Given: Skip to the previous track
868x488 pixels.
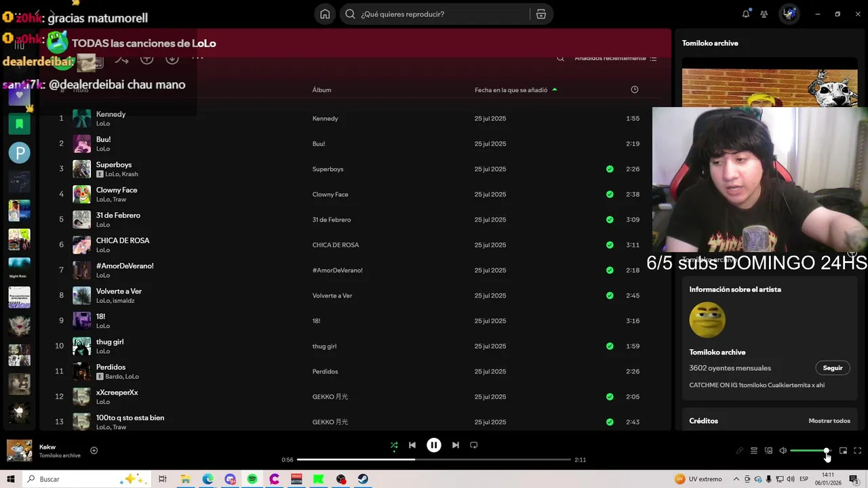Looking at the screenshot, I should tap(412, 445).
